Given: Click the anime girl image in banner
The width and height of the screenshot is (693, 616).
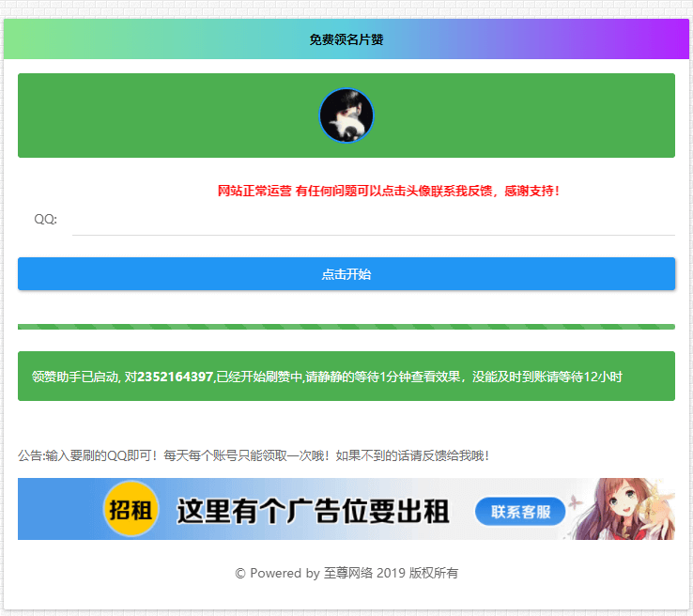Looking at the screenshot, I should (x=622, y=509).
